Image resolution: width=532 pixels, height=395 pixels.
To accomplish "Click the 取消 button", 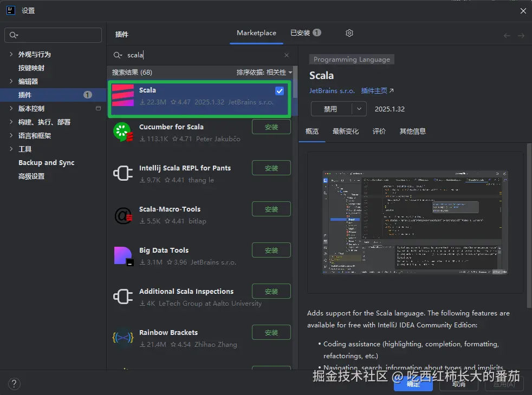I will (x=459, y=384).
